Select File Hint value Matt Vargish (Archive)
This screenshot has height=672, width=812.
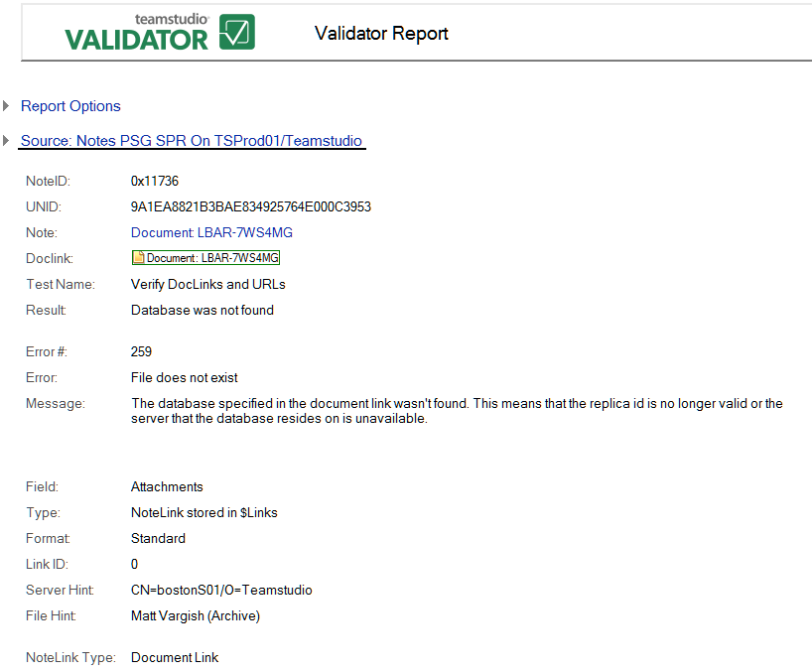[x=196, y=616]
